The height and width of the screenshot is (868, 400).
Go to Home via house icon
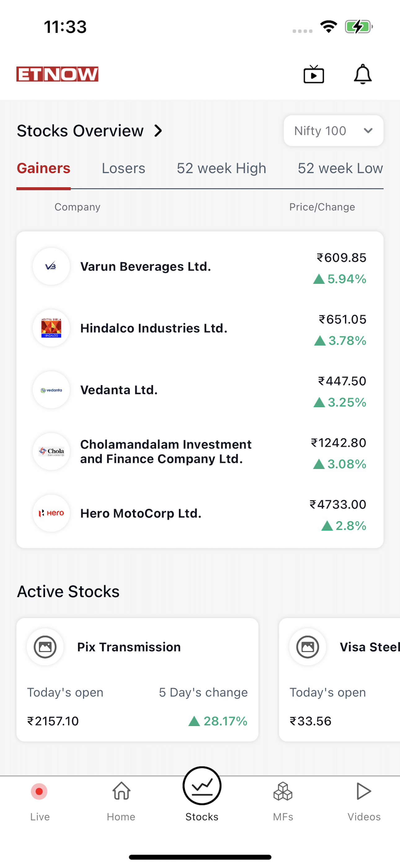(121, 791)
